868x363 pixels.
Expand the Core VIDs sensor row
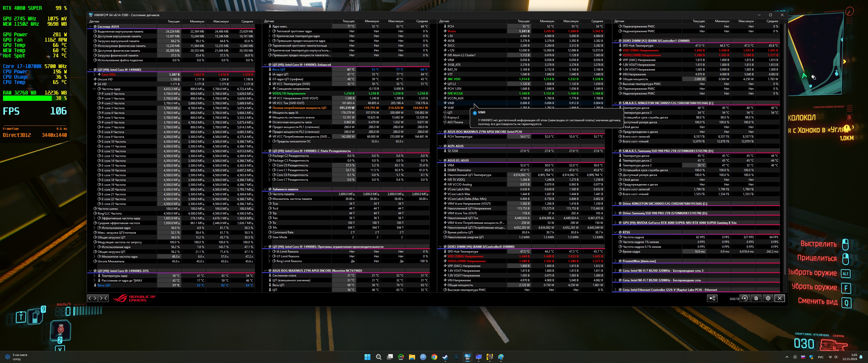click(x=95, y=75)
